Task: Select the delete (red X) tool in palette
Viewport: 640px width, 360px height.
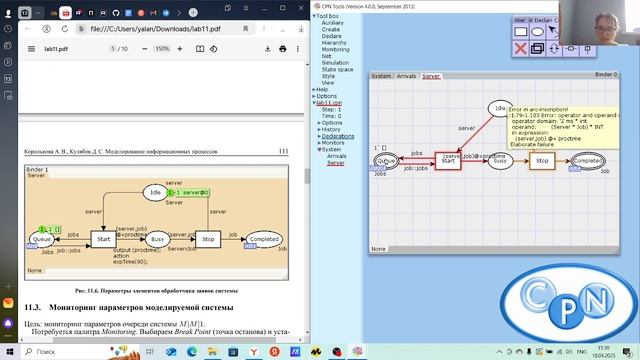Action: pyautogui.click(x=520, y=49)
